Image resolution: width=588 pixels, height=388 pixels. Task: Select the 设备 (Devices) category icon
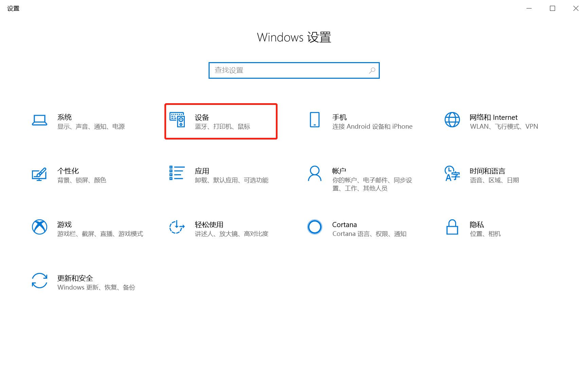(x=177, y=121)
